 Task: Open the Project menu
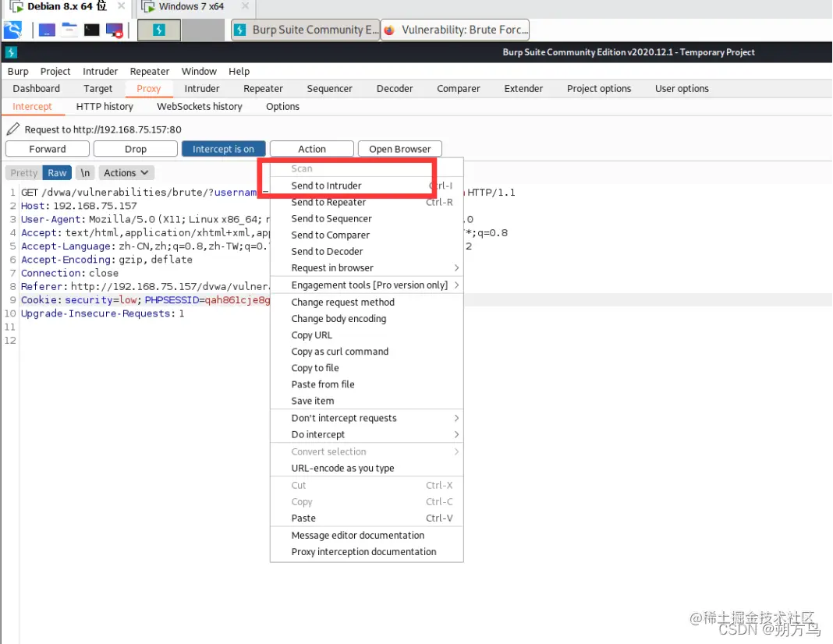coord(55,71)
